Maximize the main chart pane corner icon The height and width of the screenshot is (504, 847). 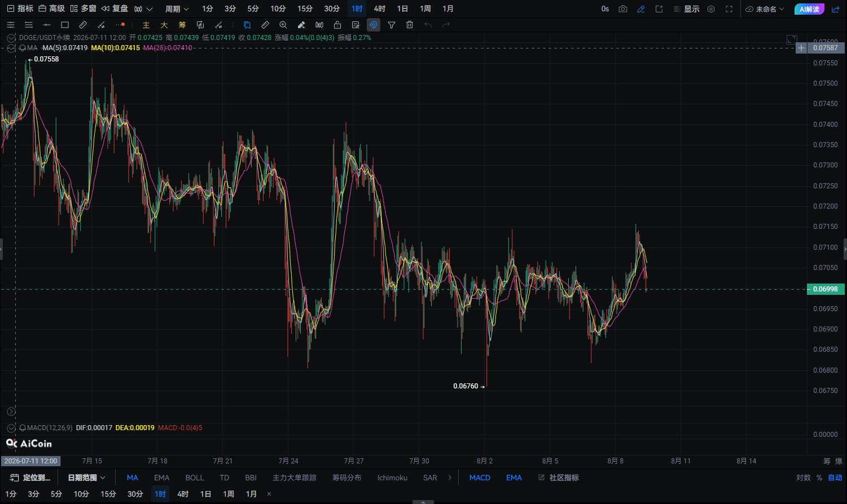coord(792,39)
